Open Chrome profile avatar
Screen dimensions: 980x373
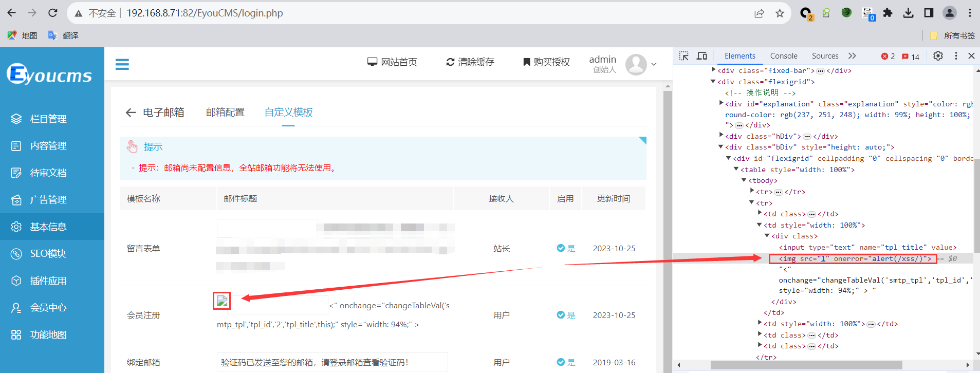click(x=949, y=13)
